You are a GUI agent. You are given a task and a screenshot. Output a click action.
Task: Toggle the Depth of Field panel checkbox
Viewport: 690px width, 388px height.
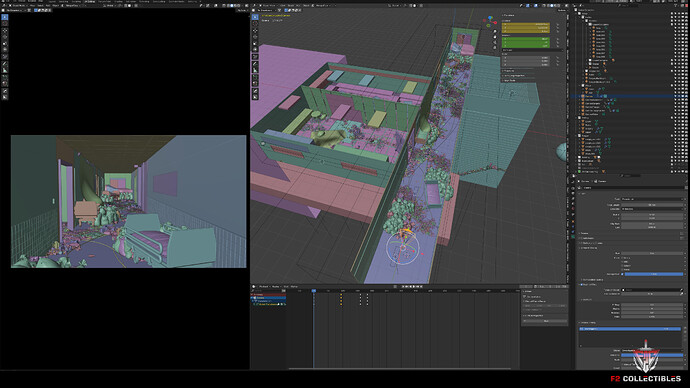[581, 285]
